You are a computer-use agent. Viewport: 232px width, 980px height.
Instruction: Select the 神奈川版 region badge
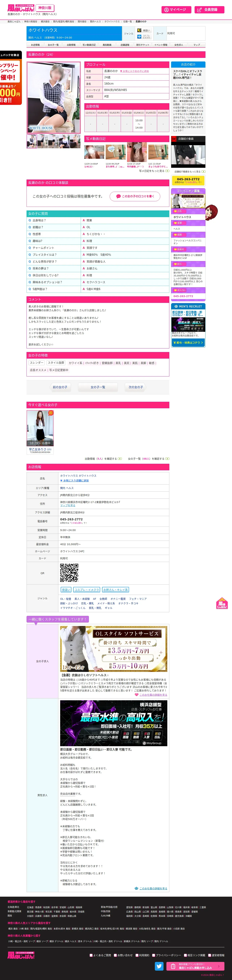click(x=45, y=8)
